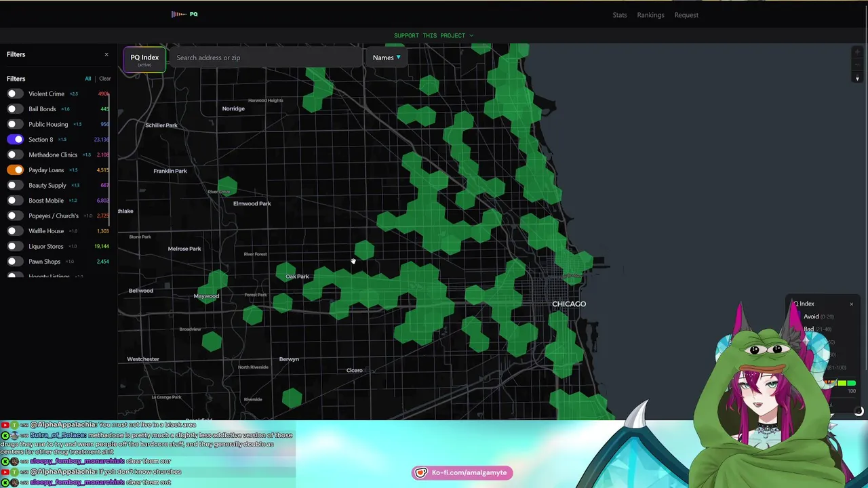Click Norridge map label
868x488 pixels.
233,108
